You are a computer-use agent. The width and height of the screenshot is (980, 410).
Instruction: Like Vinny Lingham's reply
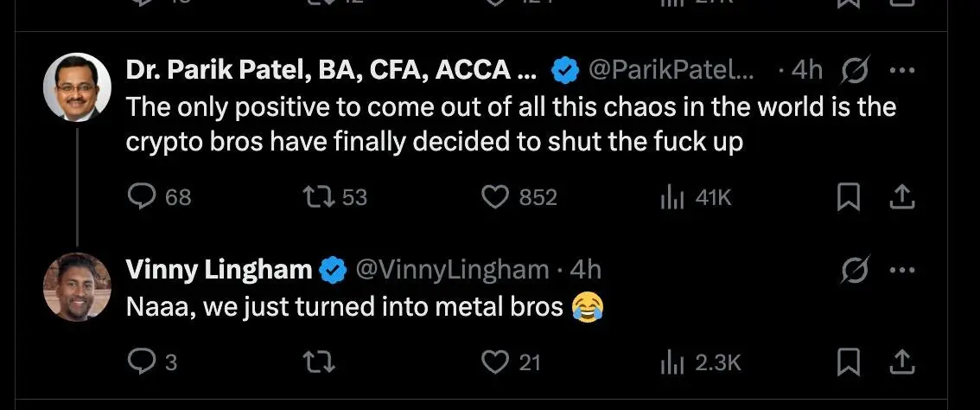point(494,362)
